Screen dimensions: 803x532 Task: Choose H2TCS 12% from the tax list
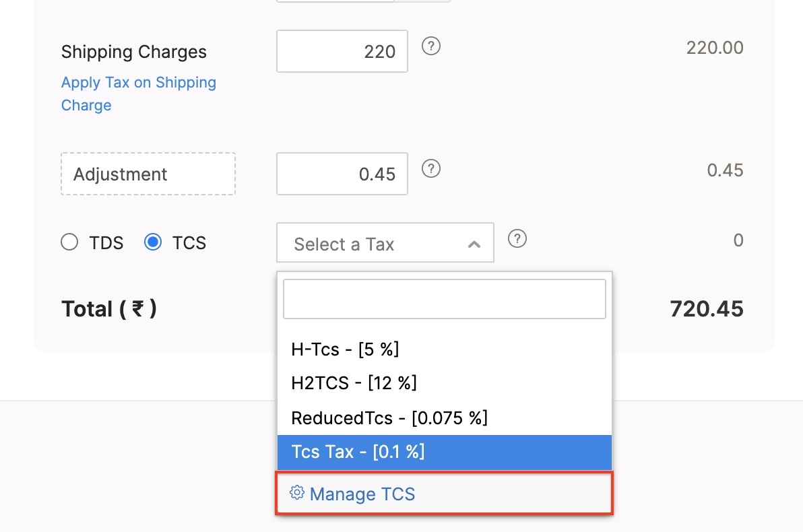coord(354,383)
